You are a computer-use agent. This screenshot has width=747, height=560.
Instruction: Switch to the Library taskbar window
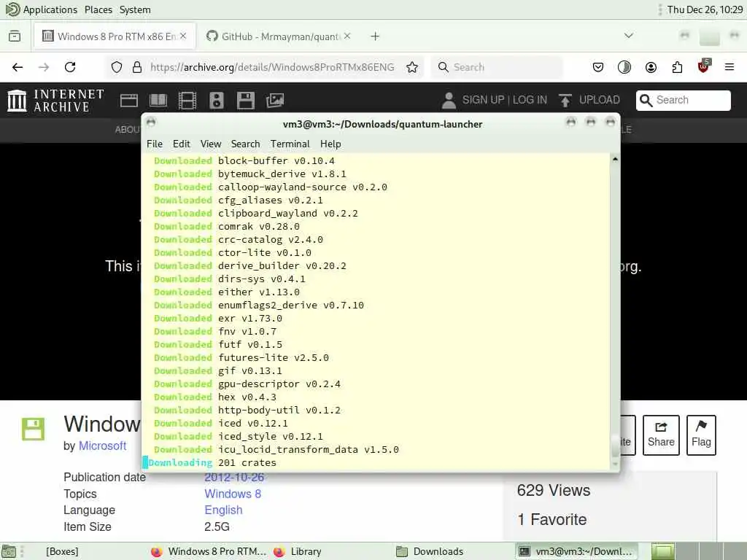tap(299, 551)
